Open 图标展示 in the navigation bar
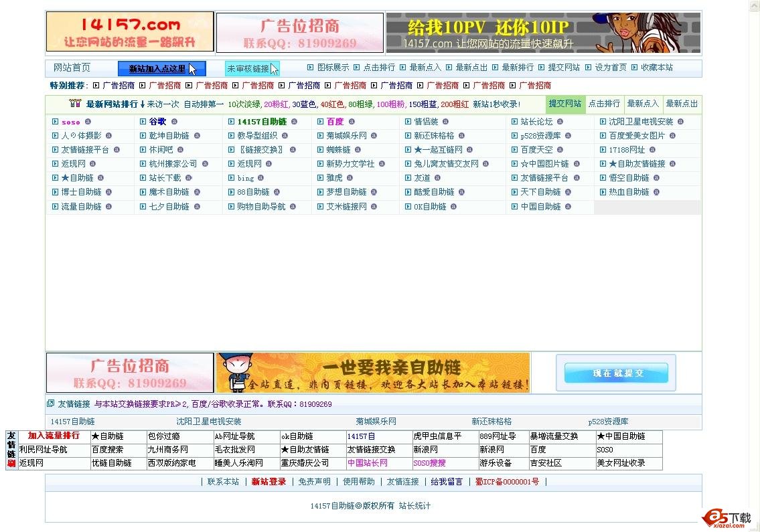 tap(333, 68)
